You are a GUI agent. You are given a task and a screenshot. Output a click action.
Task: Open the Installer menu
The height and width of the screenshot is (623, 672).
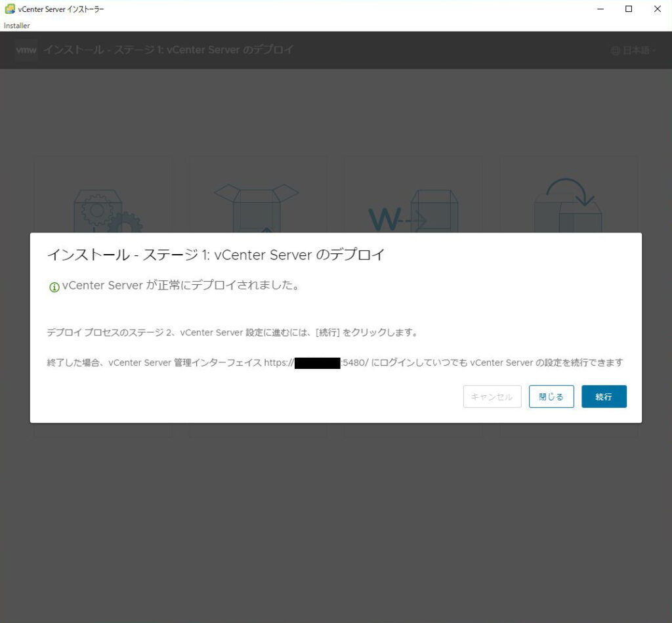pos(16,26)
